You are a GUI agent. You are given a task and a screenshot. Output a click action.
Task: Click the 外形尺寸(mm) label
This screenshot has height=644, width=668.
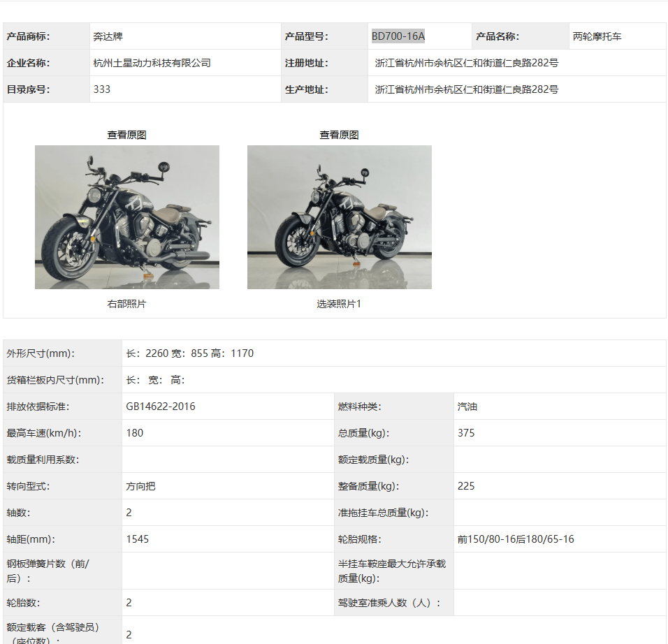pos(41,353)
